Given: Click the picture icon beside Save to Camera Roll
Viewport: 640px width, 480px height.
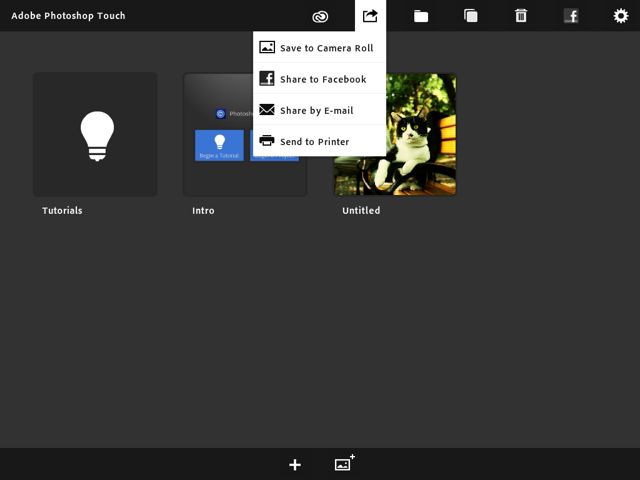Looking at the screenshot, I should [x=267, y=47].
